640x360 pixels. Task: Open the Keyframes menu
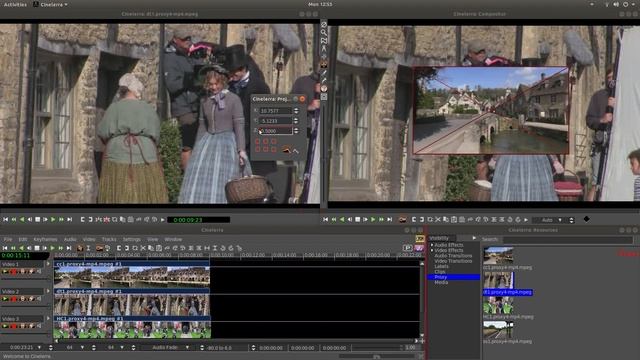(45, 239)
